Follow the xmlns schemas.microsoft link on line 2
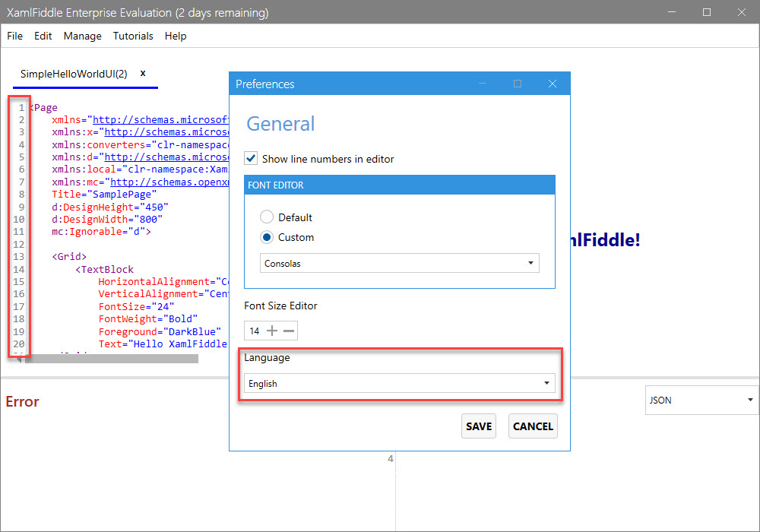This screenshot has width=760, height=532. click(160, 119)
